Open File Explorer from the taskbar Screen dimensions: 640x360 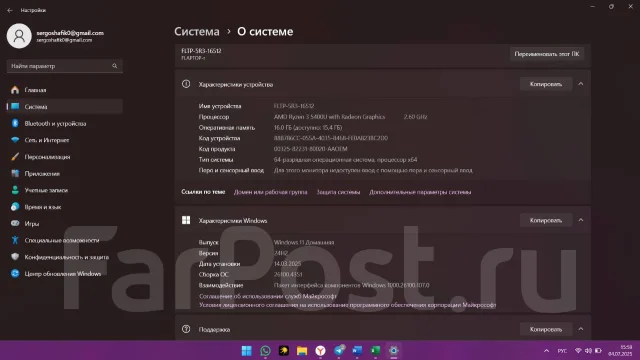302,351
